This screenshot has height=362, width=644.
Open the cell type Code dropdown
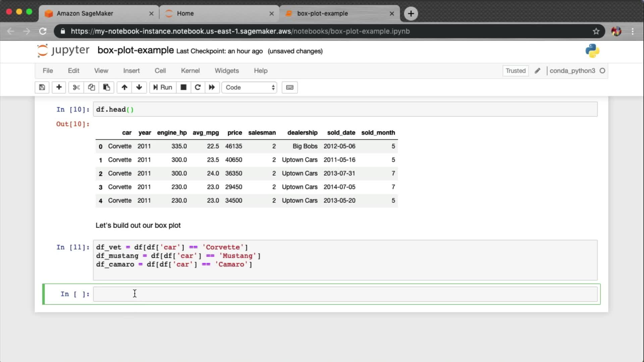pyautogui.click(x=249, y=87)
